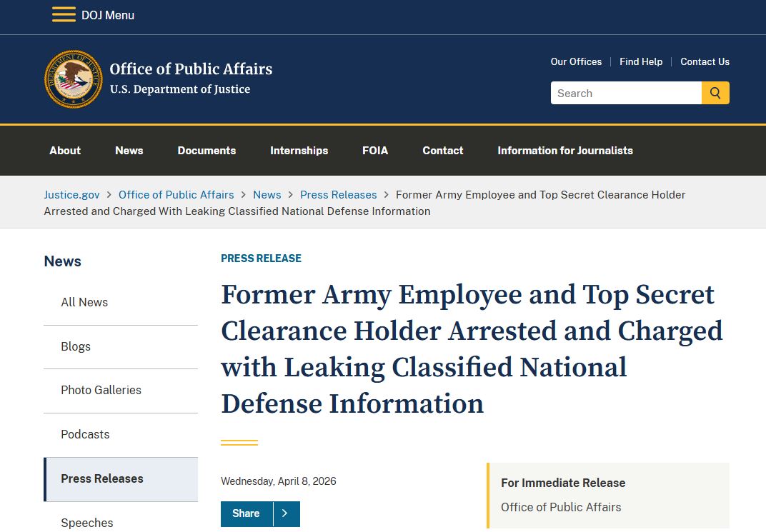Follow the Our Offices link

coord(576,62)
